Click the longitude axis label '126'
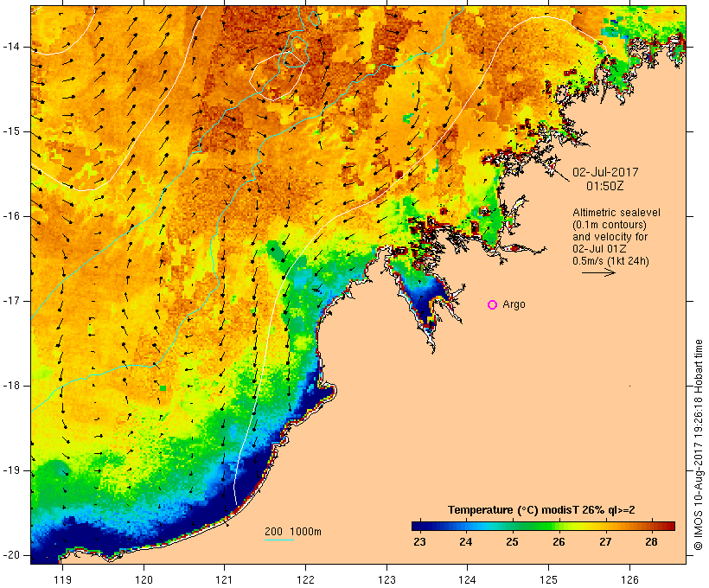This screenshot has width=709, height=588. coord(629,579)
